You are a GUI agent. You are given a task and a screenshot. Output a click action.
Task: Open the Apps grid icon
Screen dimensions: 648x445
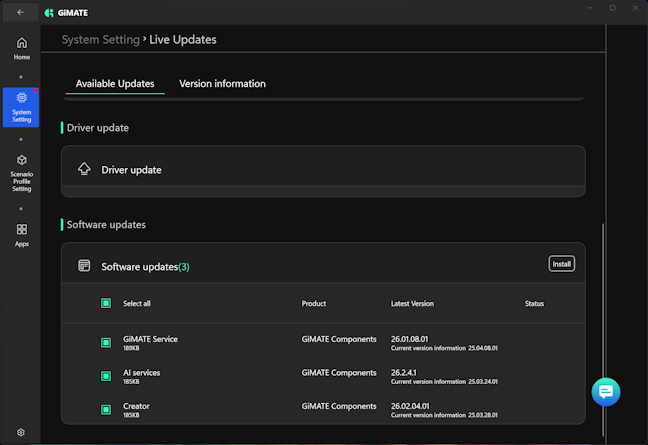(x=21, y=235)
